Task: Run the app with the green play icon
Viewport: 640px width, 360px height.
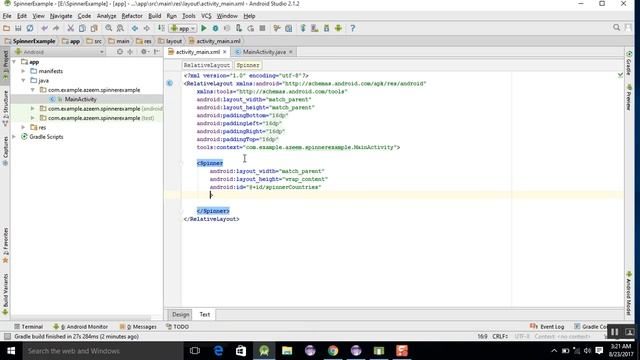Action: [204, 28]
